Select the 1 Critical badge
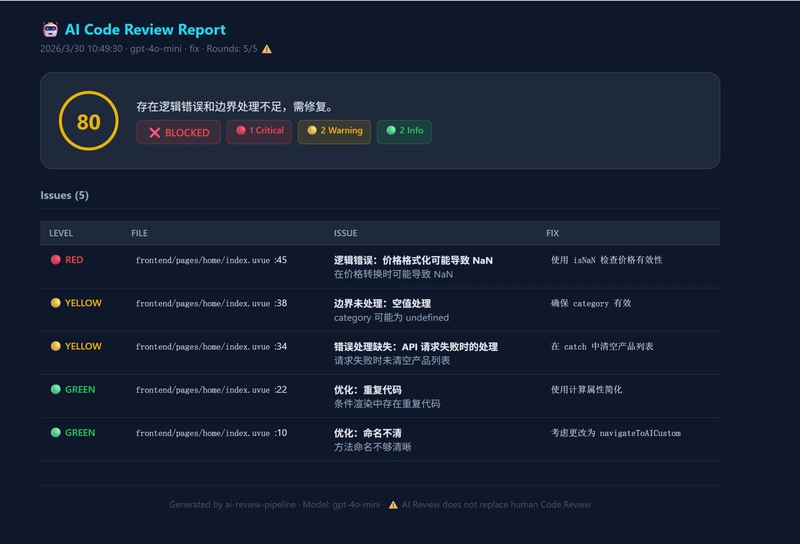This screenshot has height=544, width=800. 259,131
